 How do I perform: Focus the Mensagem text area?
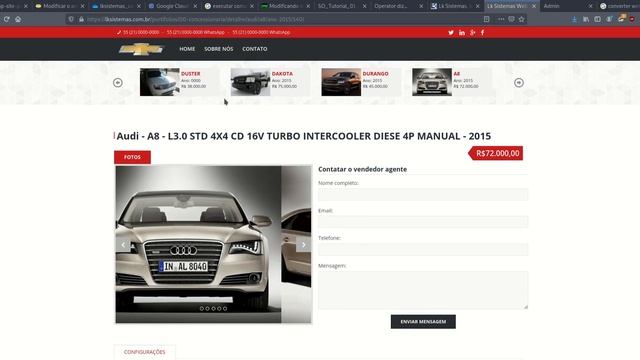point(423,290)
